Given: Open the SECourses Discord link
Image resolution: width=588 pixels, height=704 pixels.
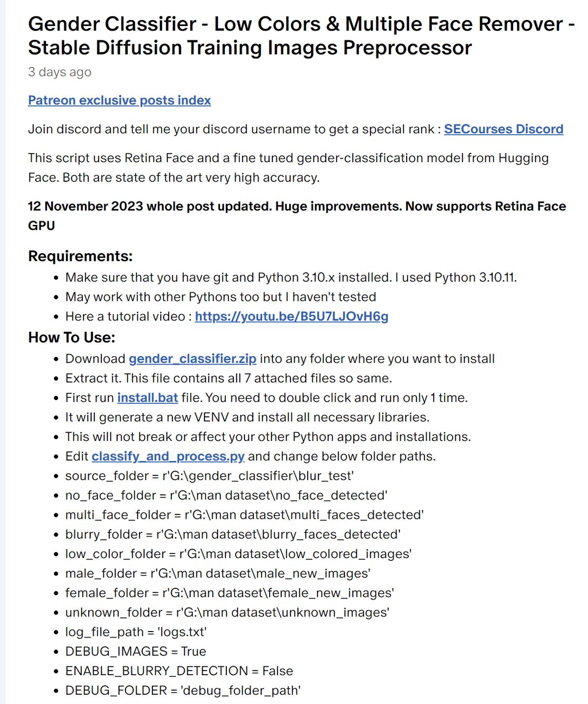Looking at the screenshot, I should [x=504, y=129].
